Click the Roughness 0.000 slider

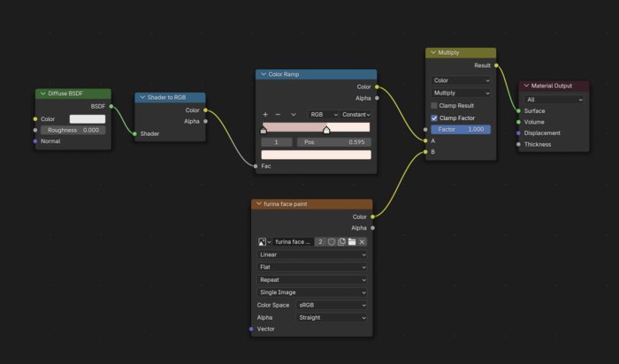(73, 130)
